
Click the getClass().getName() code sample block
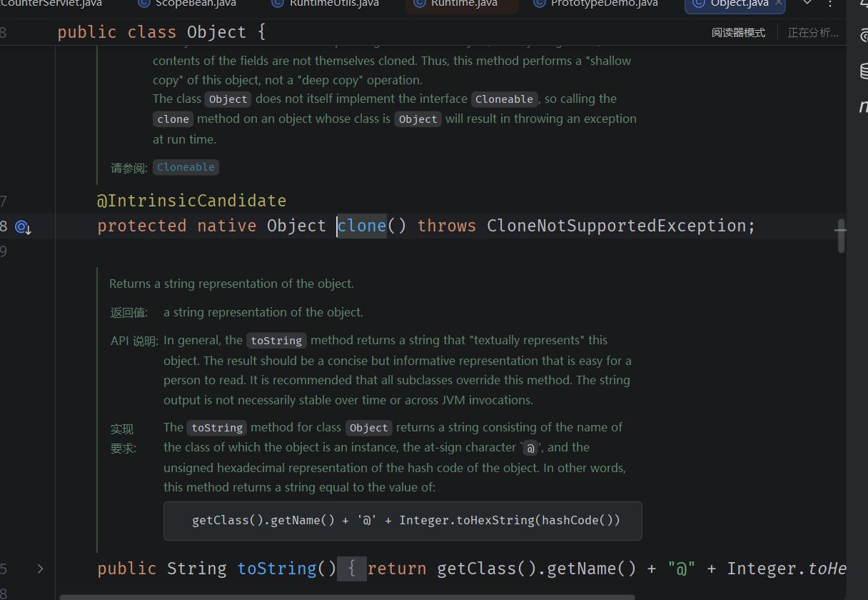click(403, 521)
